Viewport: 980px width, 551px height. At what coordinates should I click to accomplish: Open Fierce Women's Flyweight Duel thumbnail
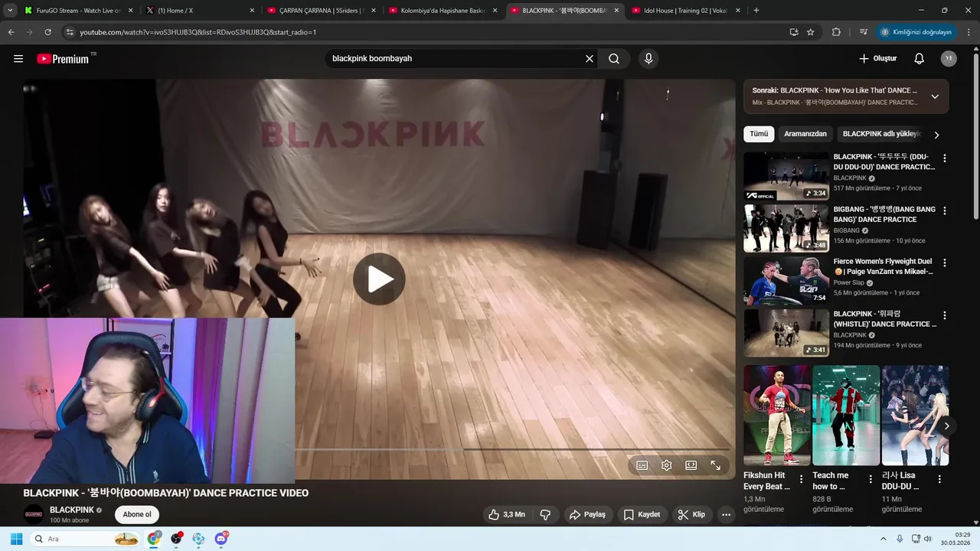point(786,280)
